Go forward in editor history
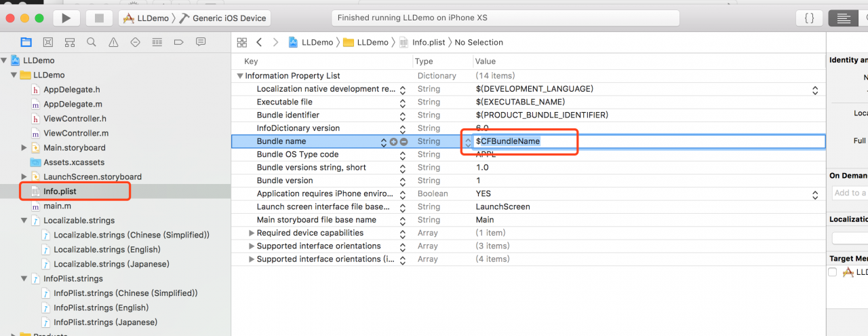Screen dimensions: 868x336 click(x=275, y=42)
